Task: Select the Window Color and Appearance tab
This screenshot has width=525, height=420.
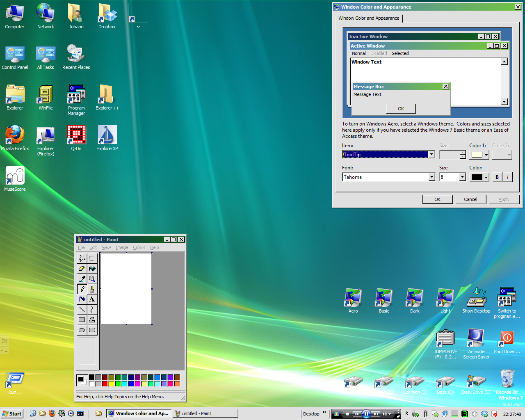Action: [369, 18]
